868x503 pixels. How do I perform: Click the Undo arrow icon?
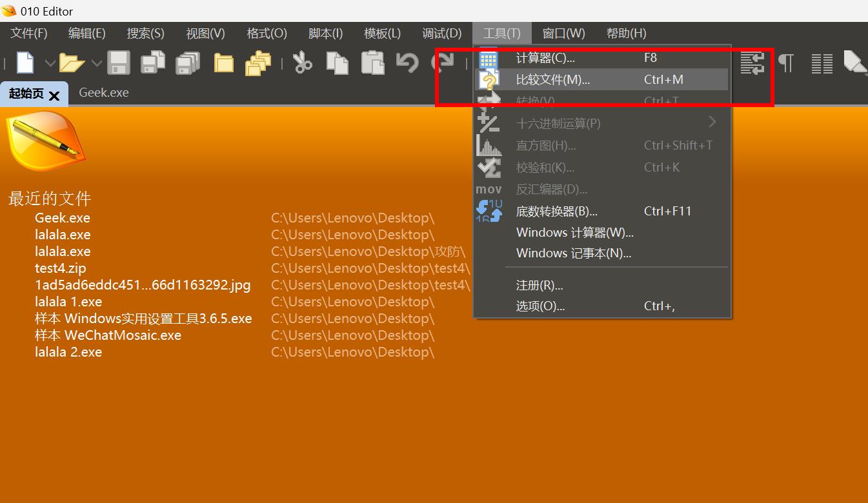click(407, 63)
